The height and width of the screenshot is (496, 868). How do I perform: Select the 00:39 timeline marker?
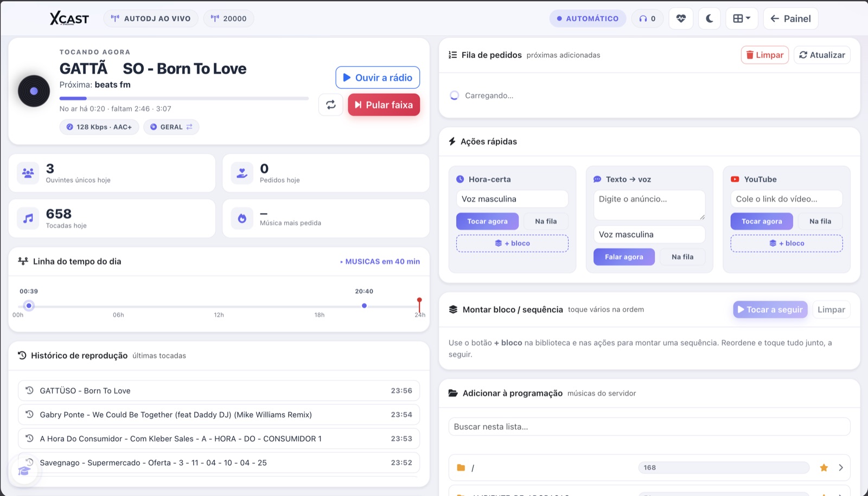[29, 306]
